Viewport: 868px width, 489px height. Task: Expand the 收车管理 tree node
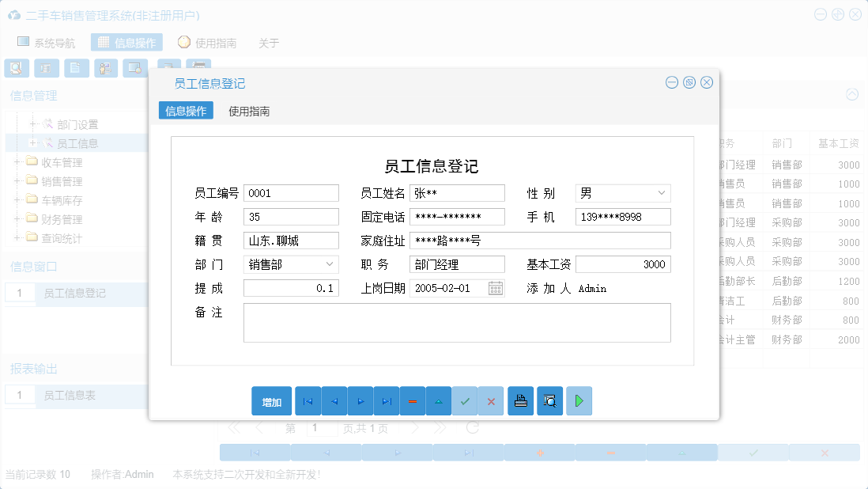[17, 161]
